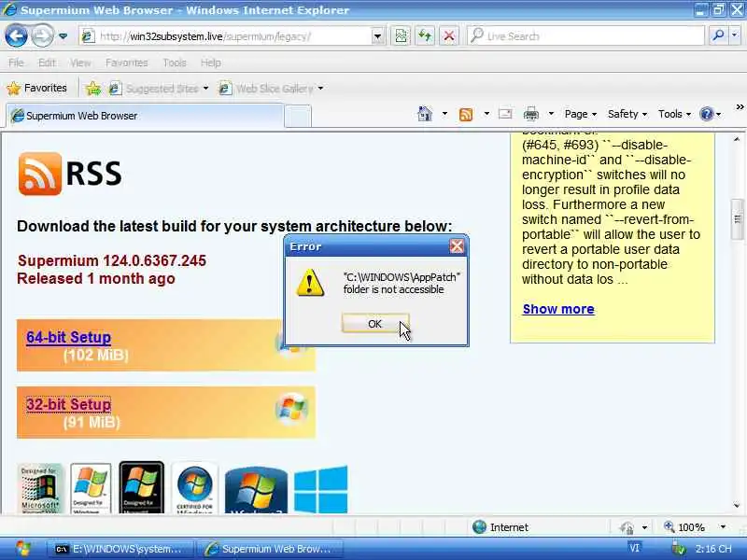Open the Print dropdown arrow
Screen dimensions: 747x560
point(551,114)
